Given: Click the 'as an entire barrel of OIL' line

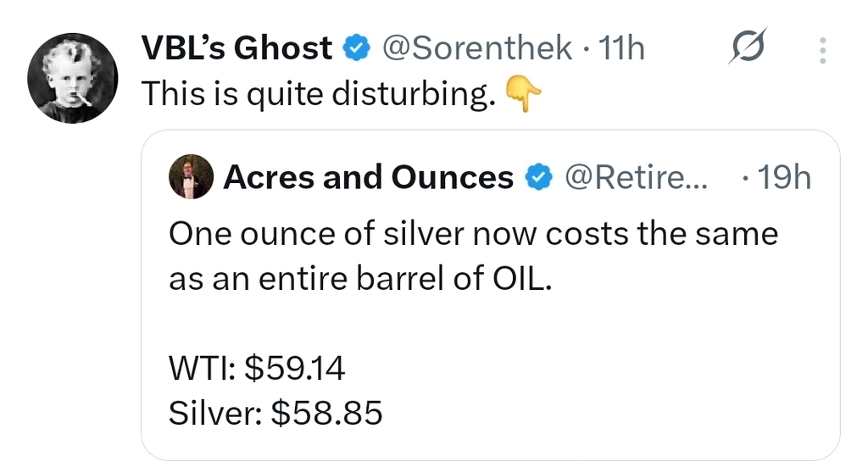Looking at the screenshot, I should click(359, 279).
